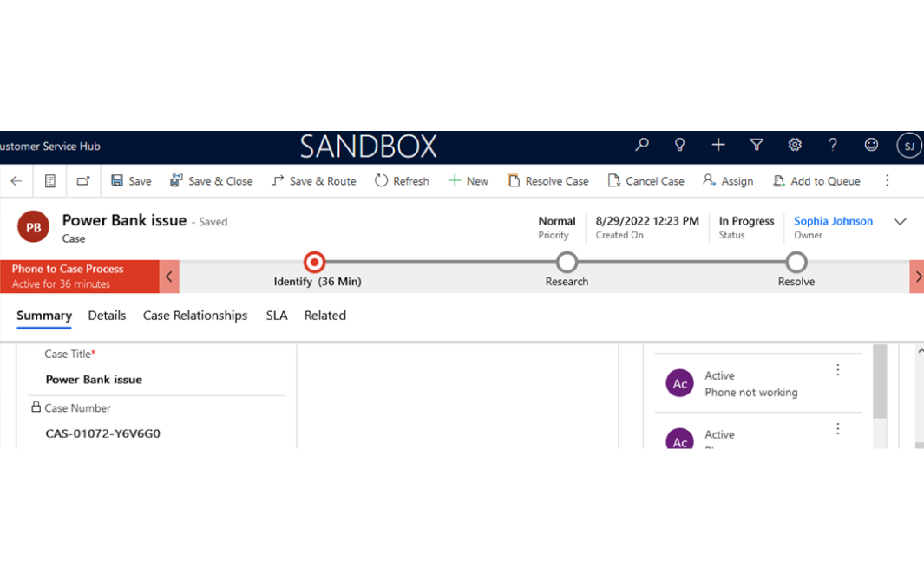Click Save & Close button
This screenshot has width=924, height=580.
tap(212, 181)
